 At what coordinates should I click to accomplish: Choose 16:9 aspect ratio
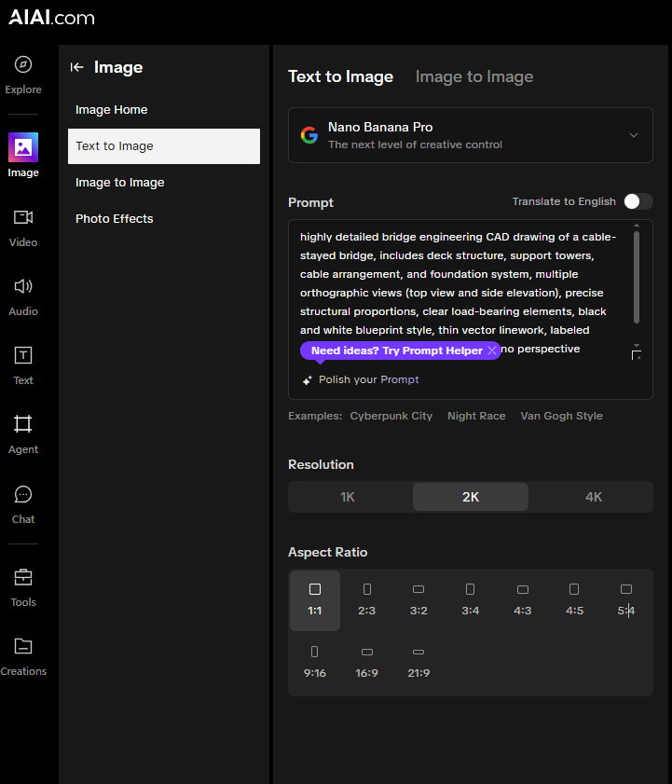367,663
